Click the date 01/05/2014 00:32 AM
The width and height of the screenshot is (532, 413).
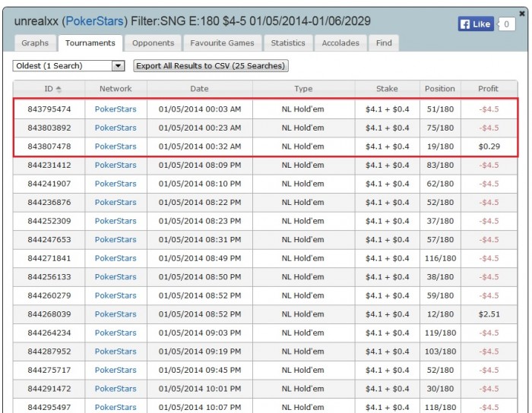click(x=200, y=147)
